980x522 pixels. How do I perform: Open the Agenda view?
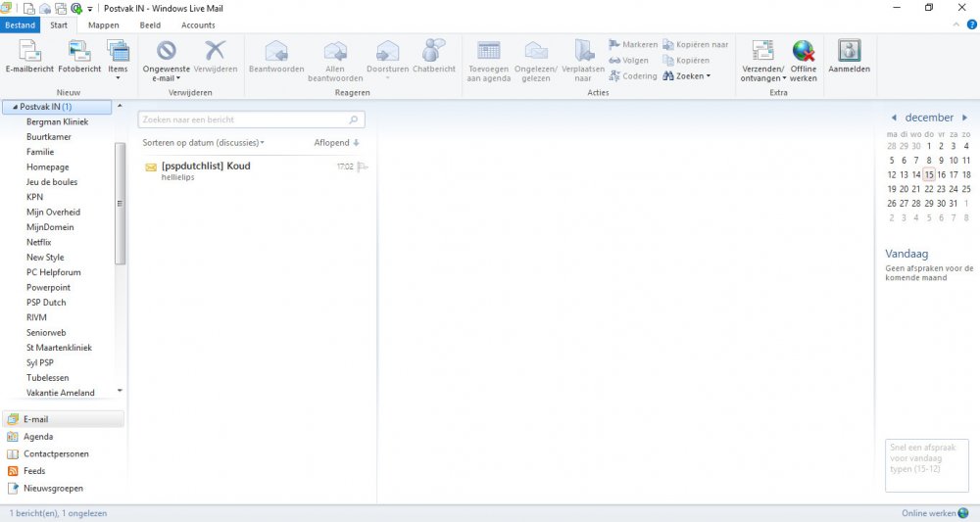click(38, 437)
